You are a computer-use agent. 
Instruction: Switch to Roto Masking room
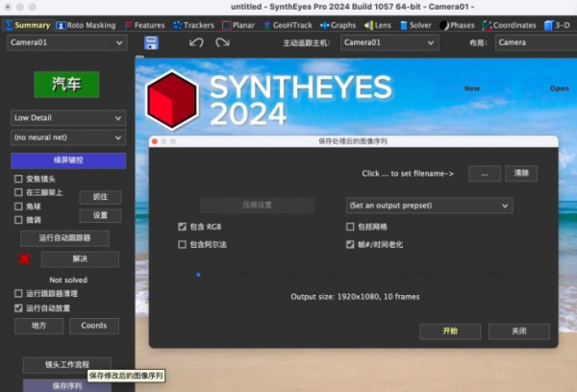pyautogui.click(x=86, y=25)
